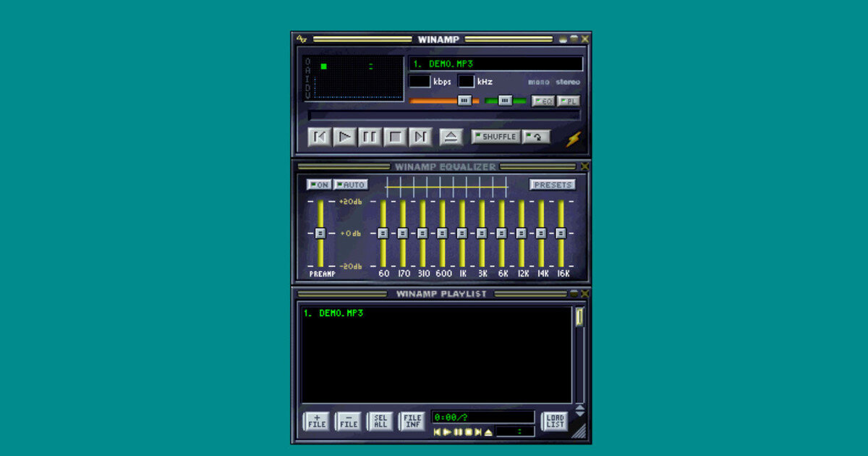Close the Winamp Equalizer window
This screenshot has width=868, height=456.
tap(584, 166)
